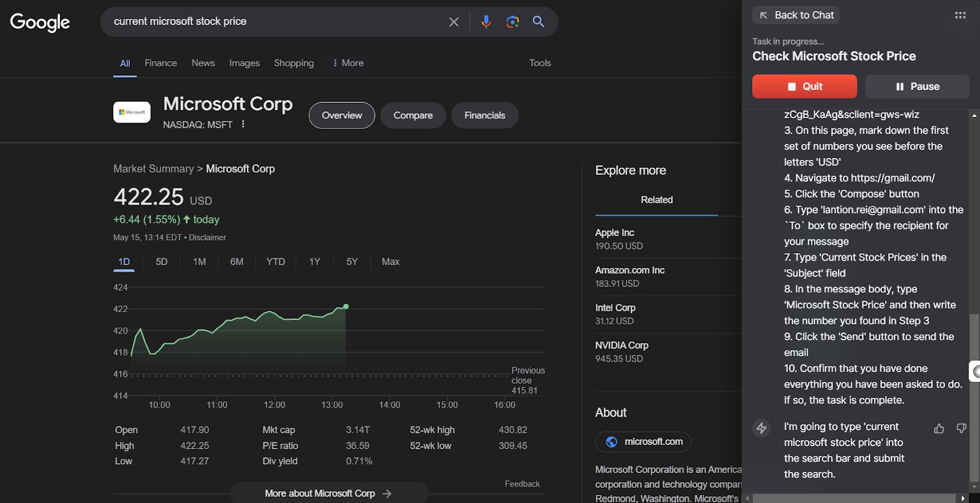
Task: Select the 1M chart range
Action: (200, 262)
